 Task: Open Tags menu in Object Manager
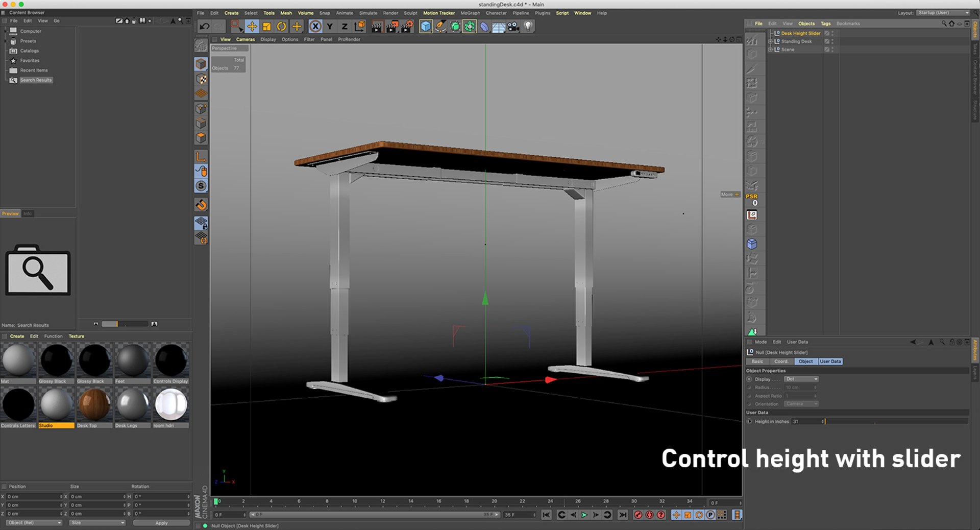825,23
